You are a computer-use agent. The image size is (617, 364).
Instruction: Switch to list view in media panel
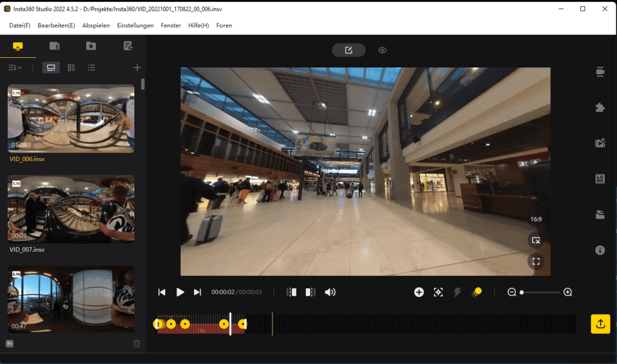(91, 67)
